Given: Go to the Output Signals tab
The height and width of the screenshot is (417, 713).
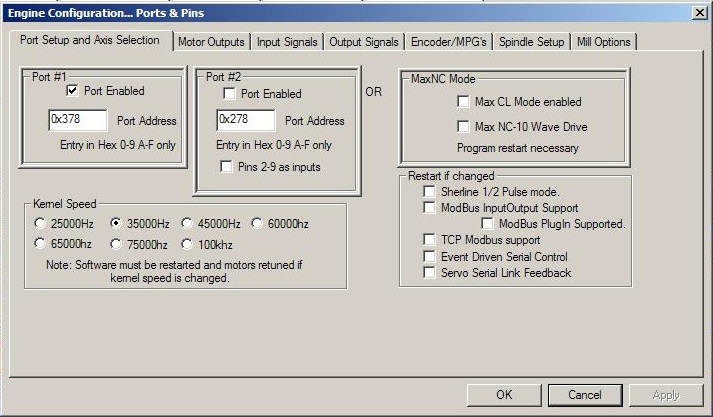Looking at the screenshot, I should 363,42.
